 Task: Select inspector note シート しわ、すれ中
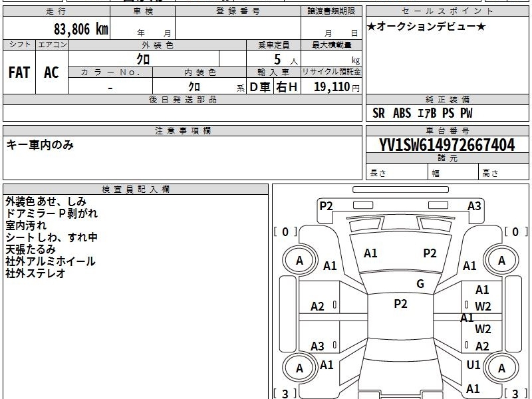coord(52,237)
